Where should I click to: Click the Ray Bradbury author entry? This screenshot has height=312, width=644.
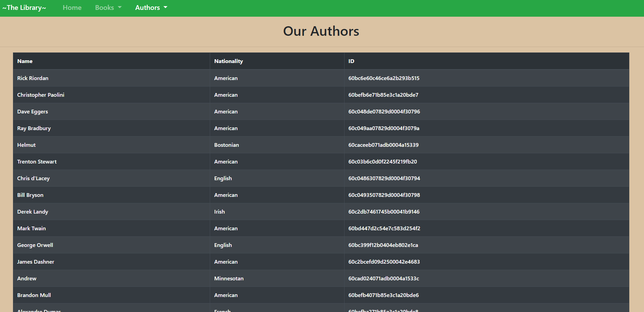[34, 128]
